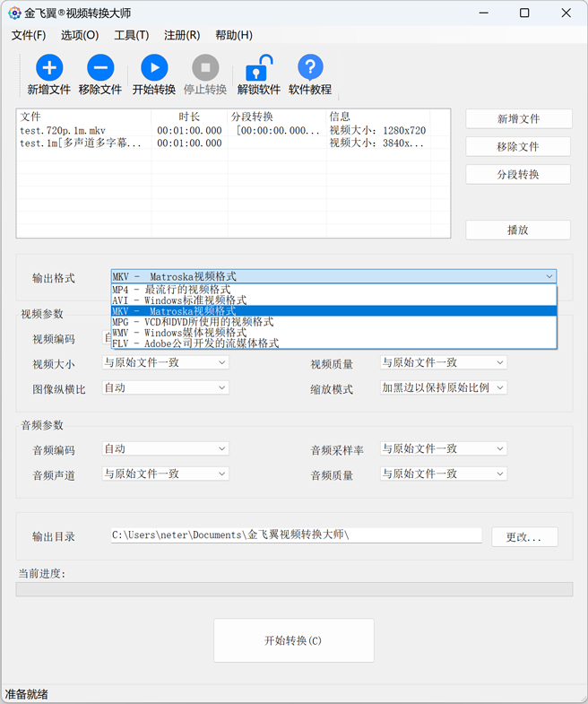Viewport: 588px width, 704px height.
Task: Click the 播放 button
Action: coord(518,230)
